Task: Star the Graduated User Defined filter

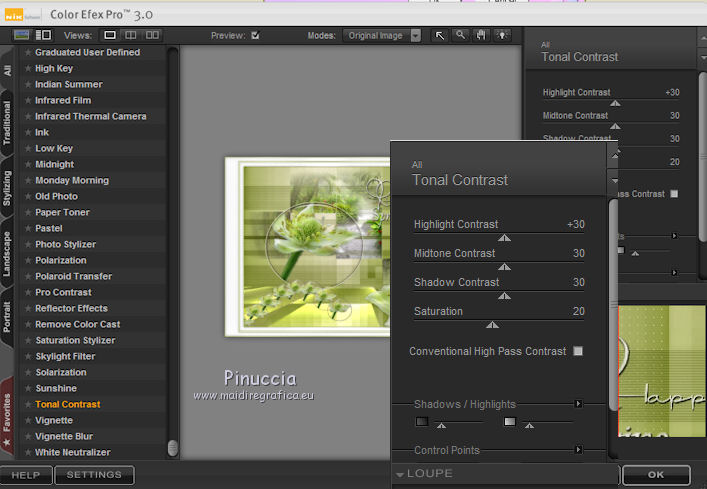Action: pyautogui.click(x=28, y=52)
